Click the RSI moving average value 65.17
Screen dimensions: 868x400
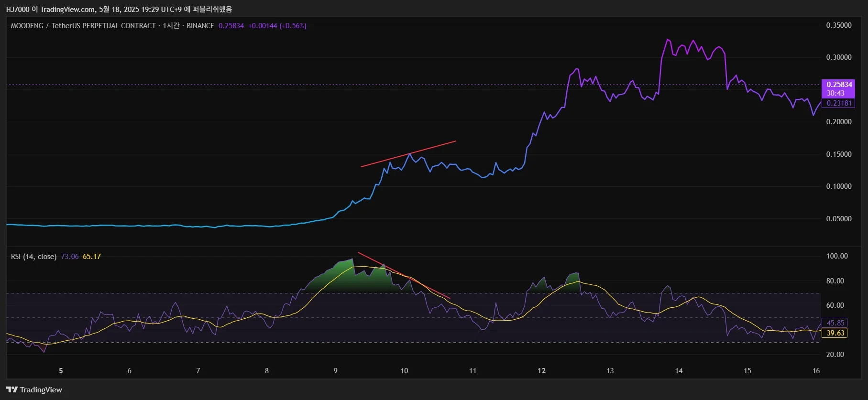[92, 257]
